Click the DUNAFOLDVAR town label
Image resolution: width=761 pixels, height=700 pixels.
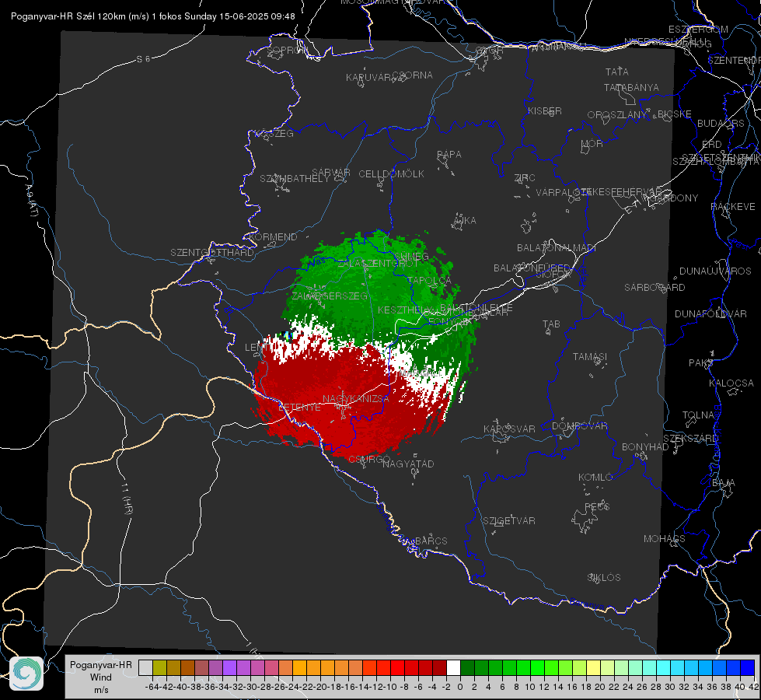tap(710, 313)
